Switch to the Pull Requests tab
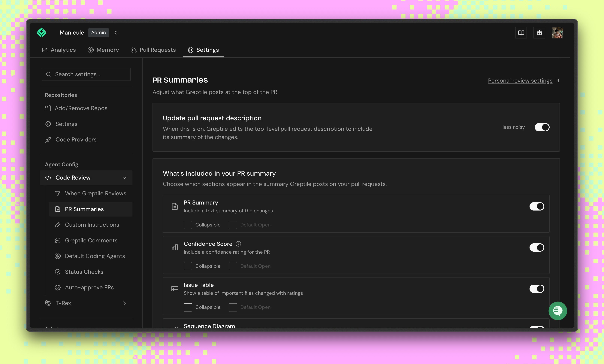 click(153, 50)
